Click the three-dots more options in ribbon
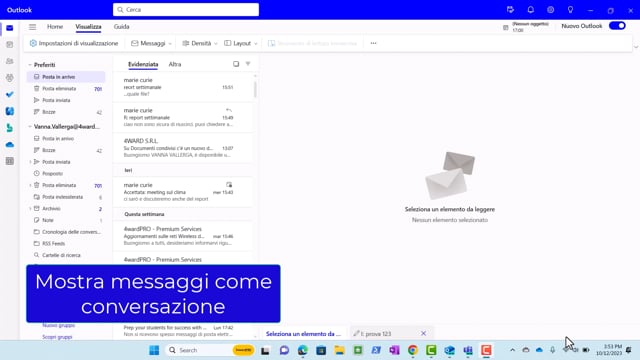The width and height of the screenshot is (640, 360). coord(373,43)
